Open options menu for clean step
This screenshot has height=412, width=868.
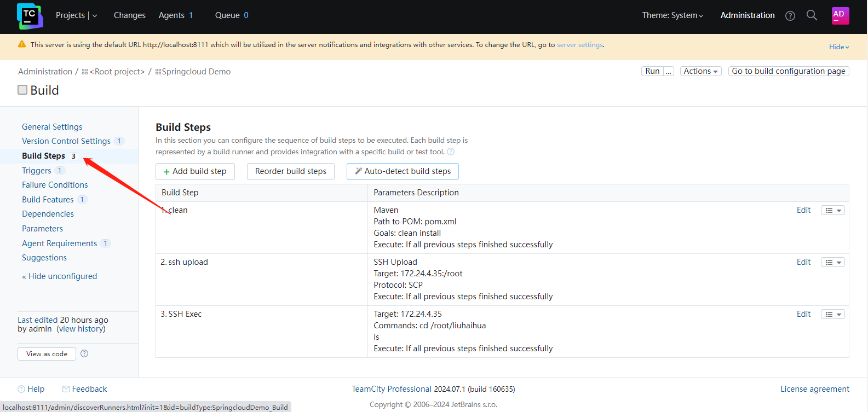pyautogui.click(x=832, y=210)
